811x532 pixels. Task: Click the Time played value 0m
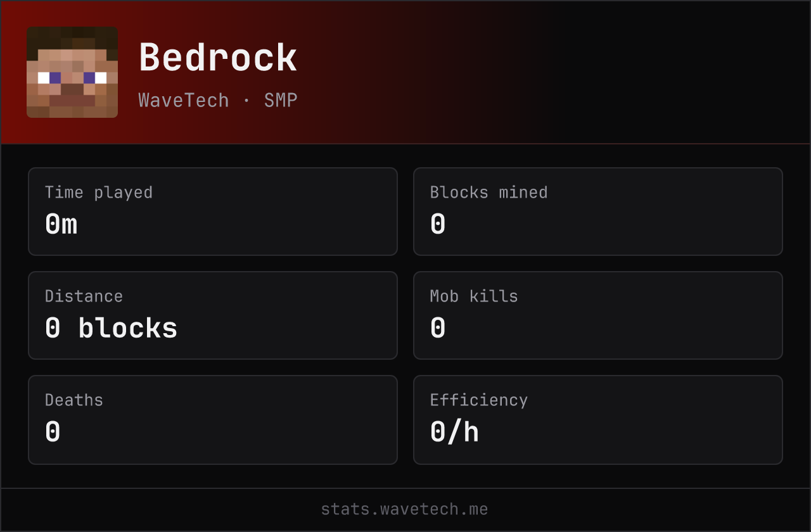pos(61,224)
